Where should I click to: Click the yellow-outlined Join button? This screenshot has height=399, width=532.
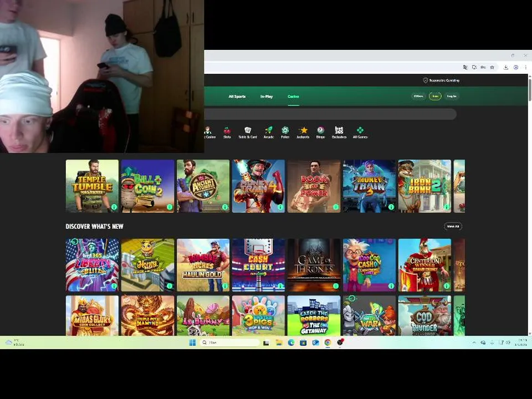coord(435,96)
